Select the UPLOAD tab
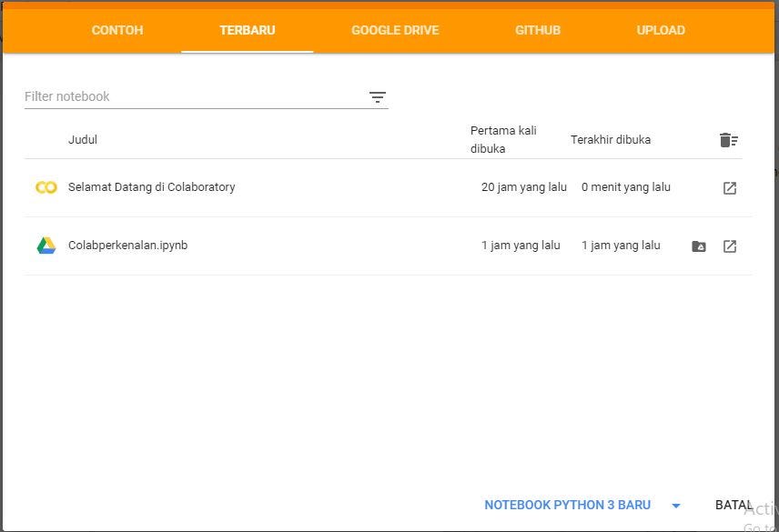Screen dimensions: 779x532 tap(660, 30)
